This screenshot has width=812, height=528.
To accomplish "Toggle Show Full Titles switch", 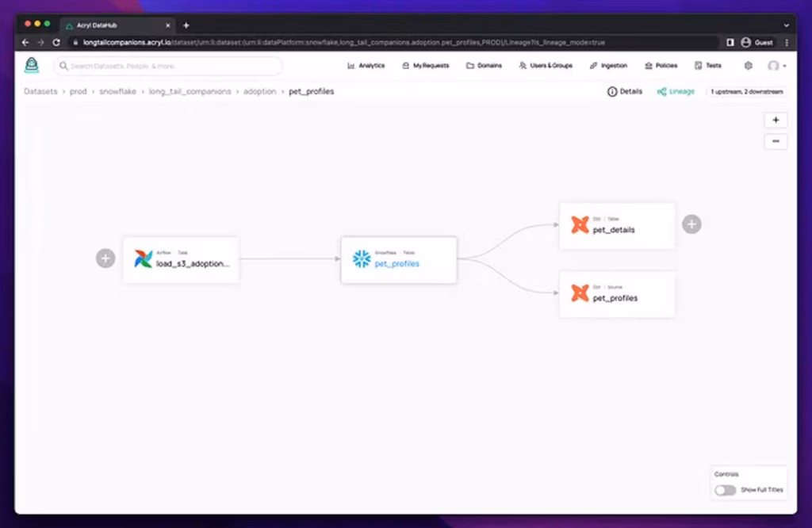I will 725,490.
